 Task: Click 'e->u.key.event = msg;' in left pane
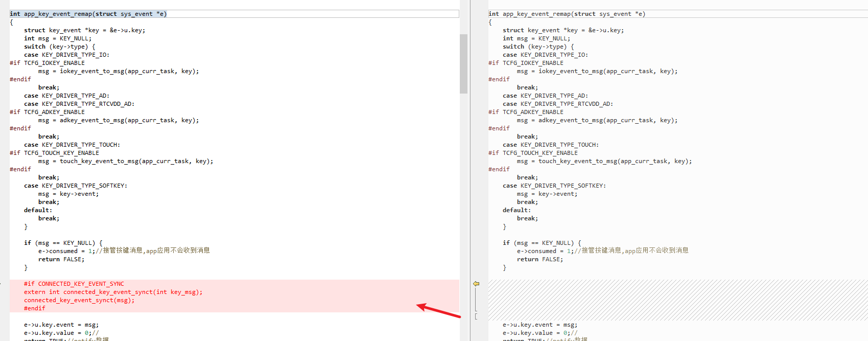point(61,325)
